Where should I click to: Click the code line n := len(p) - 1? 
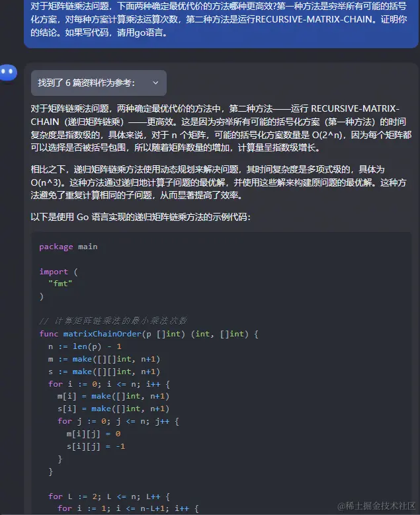tap(85, 346)
